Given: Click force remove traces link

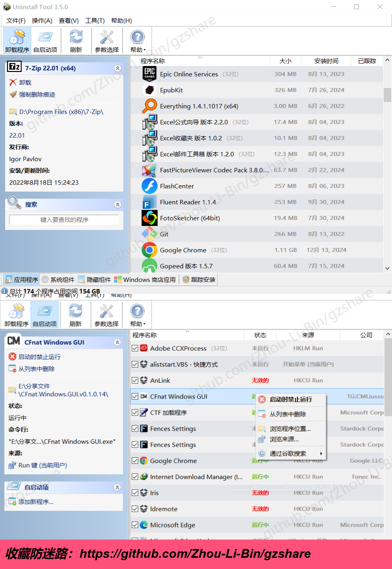Looking at the screenshot, I should click(x=37, y=94).
